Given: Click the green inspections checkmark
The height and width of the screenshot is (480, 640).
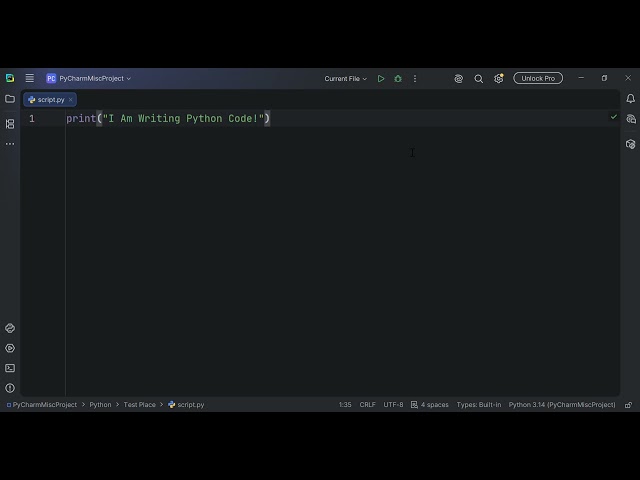Looking at the screenshot, I should 613,117.
